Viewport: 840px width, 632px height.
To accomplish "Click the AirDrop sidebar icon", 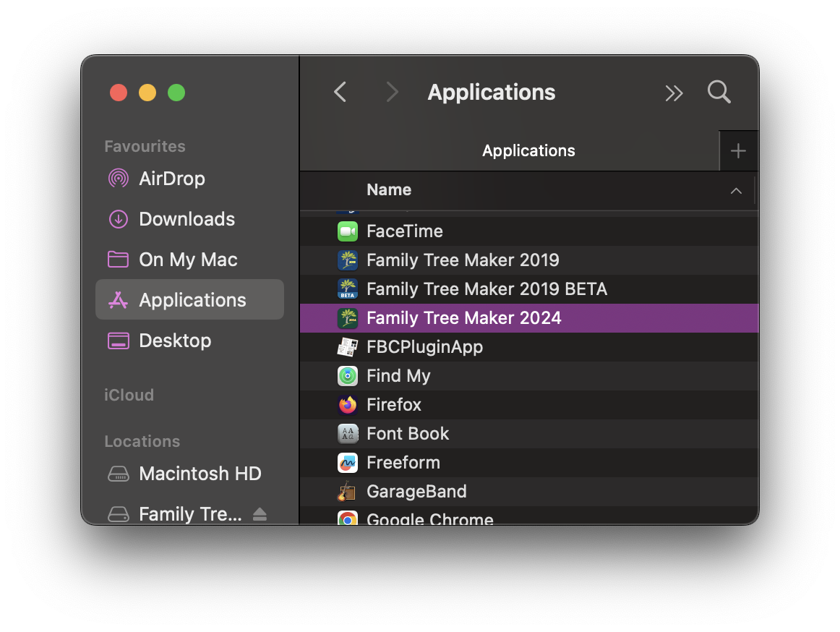I will click(x=119, y=179).
